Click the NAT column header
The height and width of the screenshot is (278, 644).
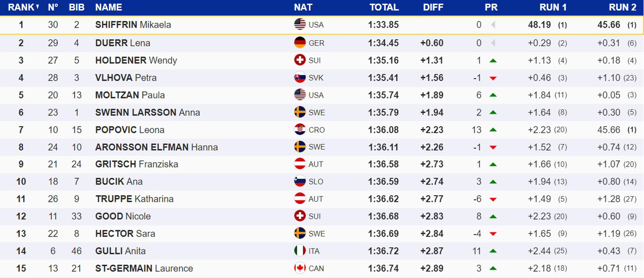(303, 7)
